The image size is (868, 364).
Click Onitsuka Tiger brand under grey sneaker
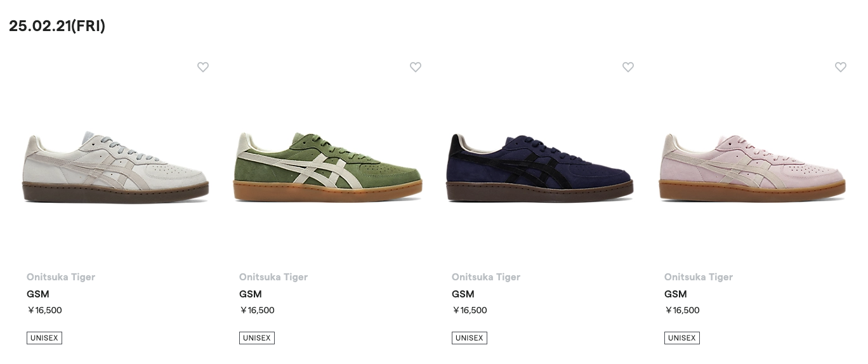point(61,277)
